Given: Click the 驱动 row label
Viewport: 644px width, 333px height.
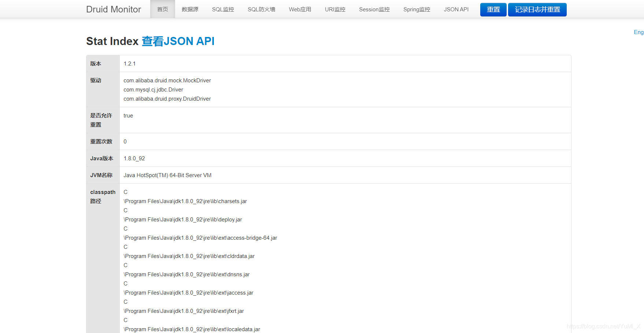Looking at the screenshot, I should pos(96,81).
